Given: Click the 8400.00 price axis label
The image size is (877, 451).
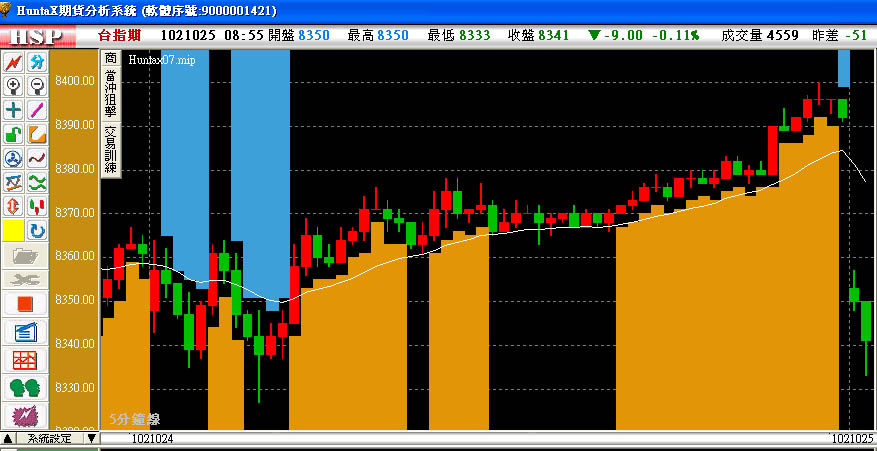Looking at the screenshot, I should 75,81.
